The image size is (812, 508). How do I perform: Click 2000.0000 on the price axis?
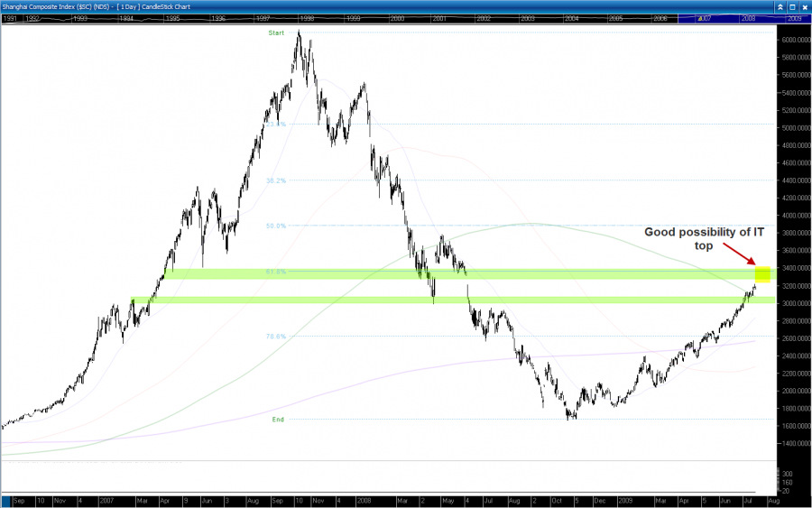(797, 391)
